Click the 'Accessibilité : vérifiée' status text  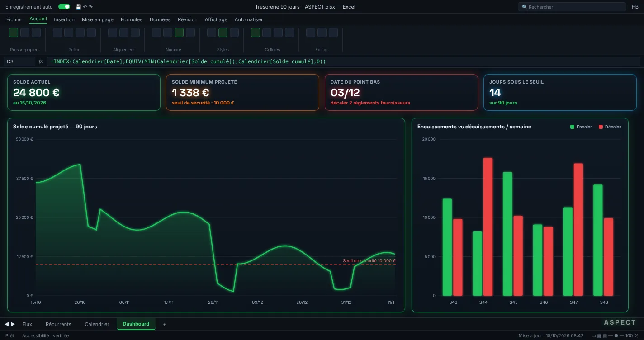click(x=46, y=336)
